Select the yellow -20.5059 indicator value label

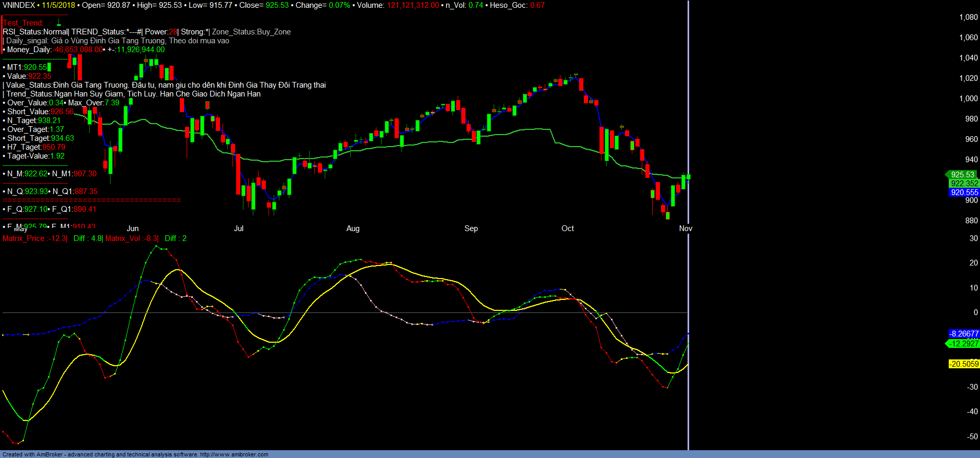point(963,364)
